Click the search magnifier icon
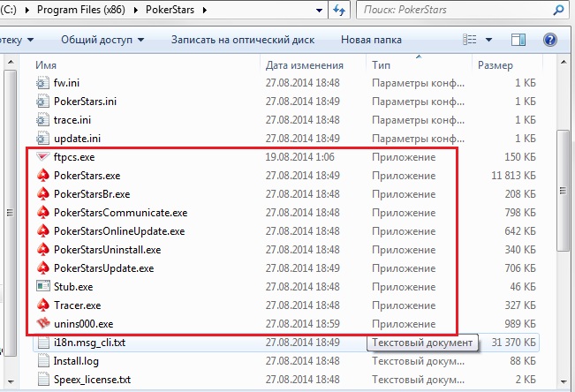The width and height of the screenshot is (575, 392). point(558,10)
